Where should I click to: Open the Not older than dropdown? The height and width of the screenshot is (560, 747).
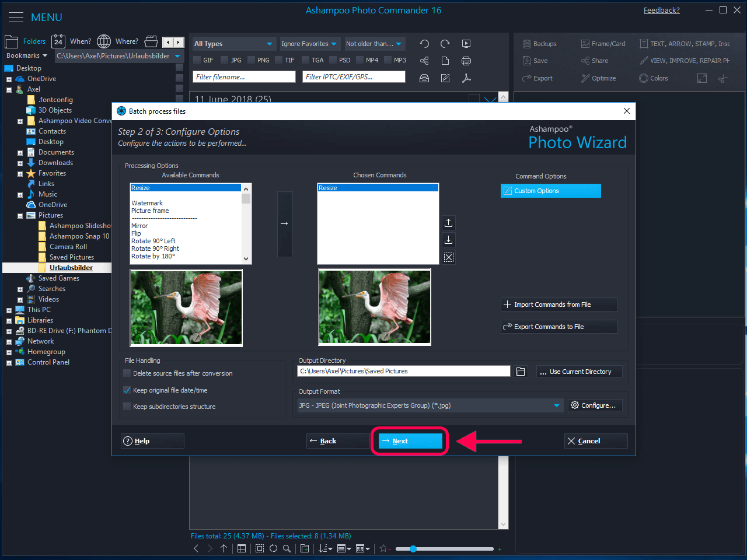tap(374, 44)
